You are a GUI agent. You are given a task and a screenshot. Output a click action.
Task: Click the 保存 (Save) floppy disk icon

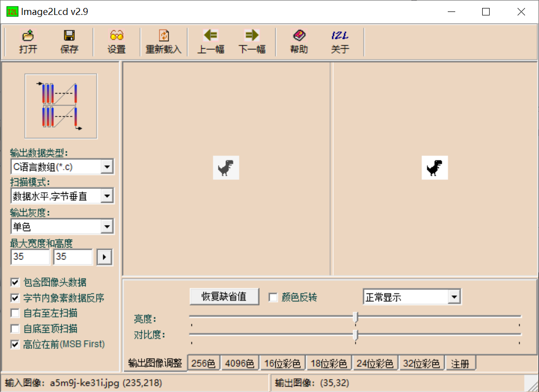click(x=69, y=35)
